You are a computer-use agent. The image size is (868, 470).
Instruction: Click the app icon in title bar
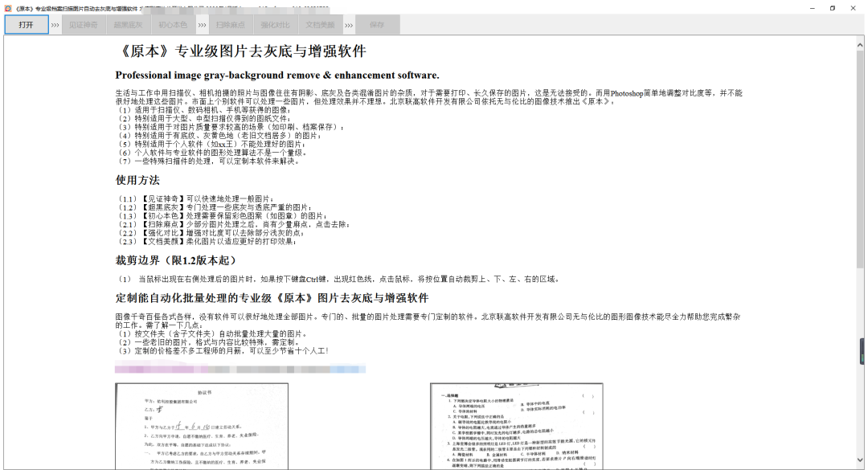8,8
